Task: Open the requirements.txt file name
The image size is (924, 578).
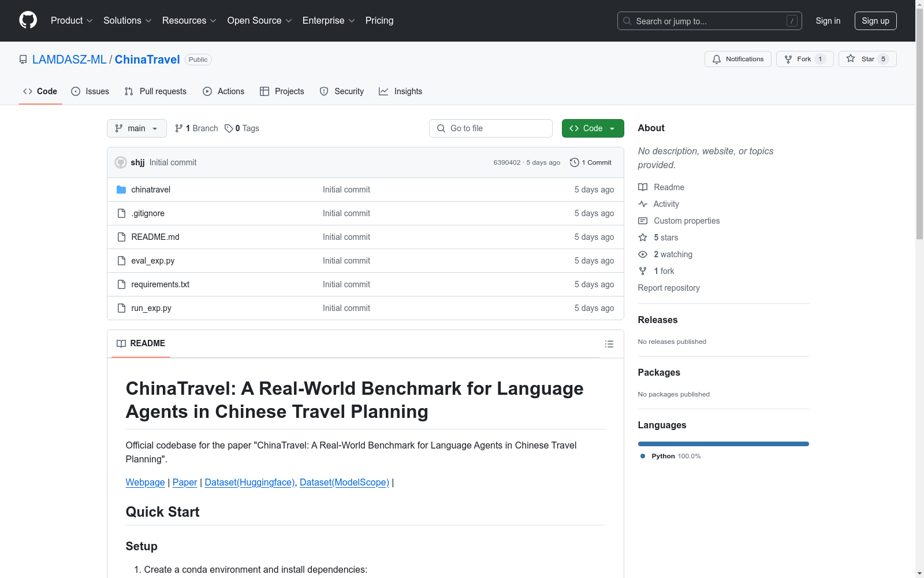Action: pos(160,284)
